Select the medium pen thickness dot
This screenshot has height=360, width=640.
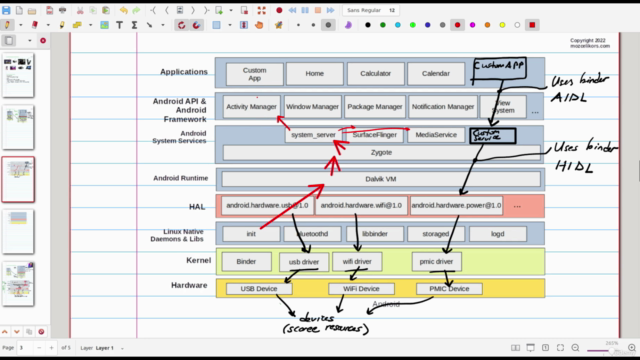click(313, 25)
